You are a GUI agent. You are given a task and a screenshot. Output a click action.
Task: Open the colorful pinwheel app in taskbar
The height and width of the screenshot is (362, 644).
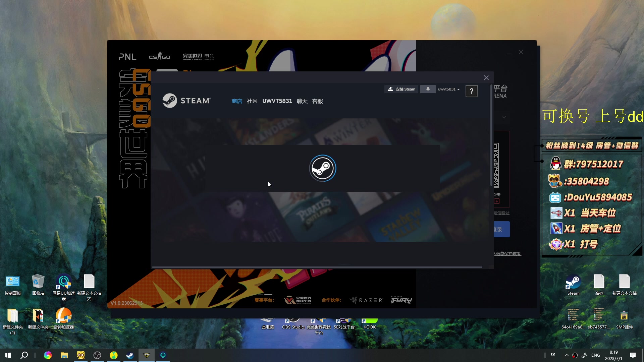[48, 355]
